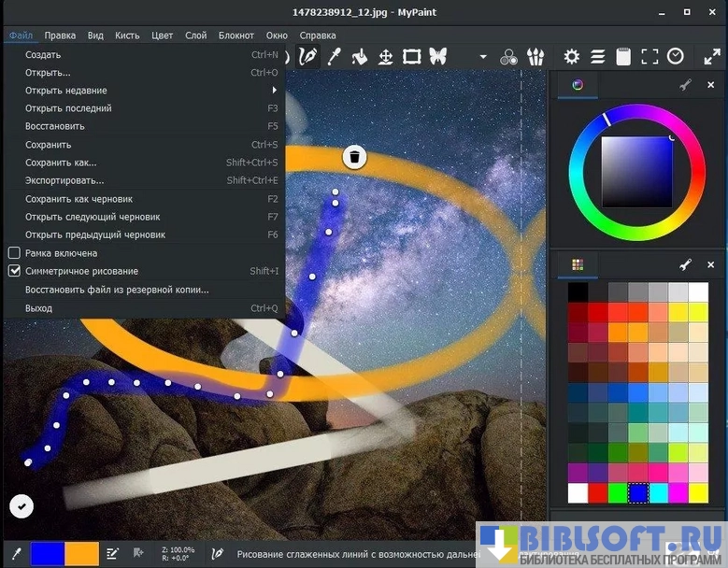The image size is (728, 568).
Task: Click the color wheel panel tab
Action: tap(578, 85)
